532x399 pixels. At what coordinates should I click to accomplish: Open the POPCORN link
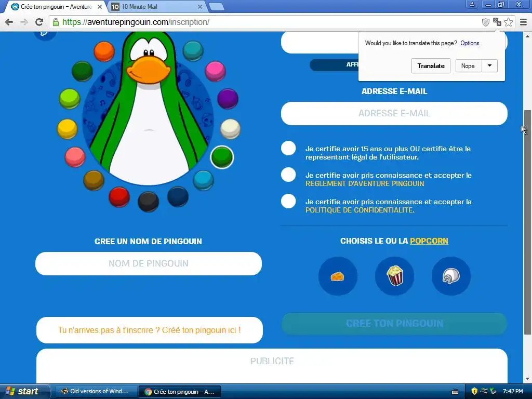click(429, 241)
